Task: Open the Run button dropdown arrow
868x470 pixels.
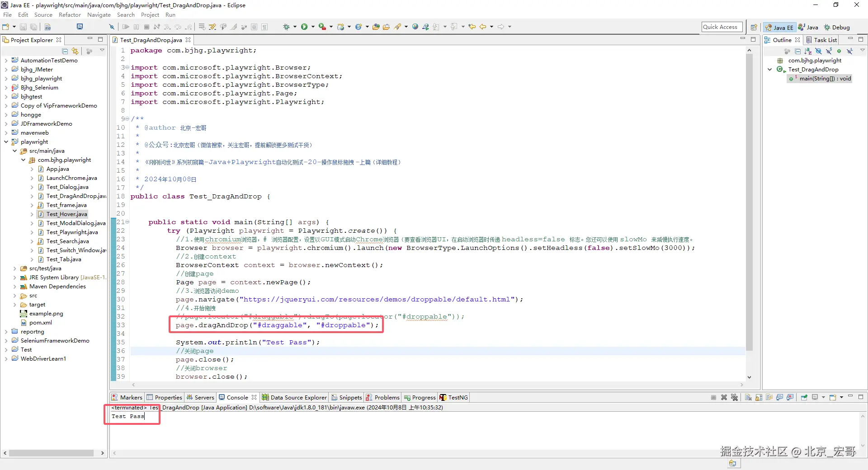Action: click(x=313, y=27)
